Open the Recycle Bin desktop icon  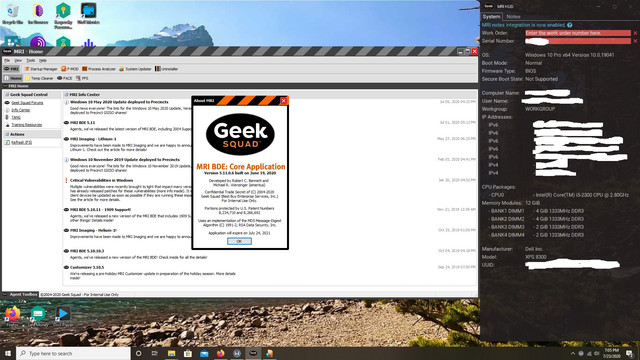tap(12, 13)
